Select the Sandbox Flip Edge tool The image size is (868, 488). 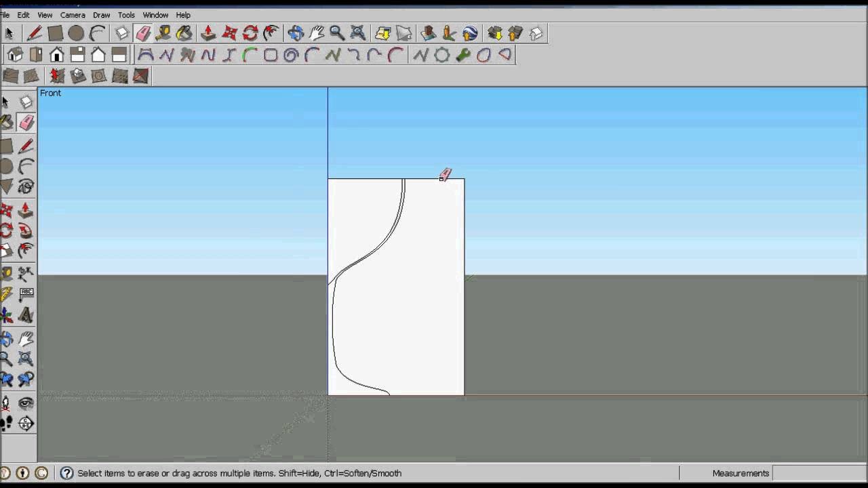point(140,76)
